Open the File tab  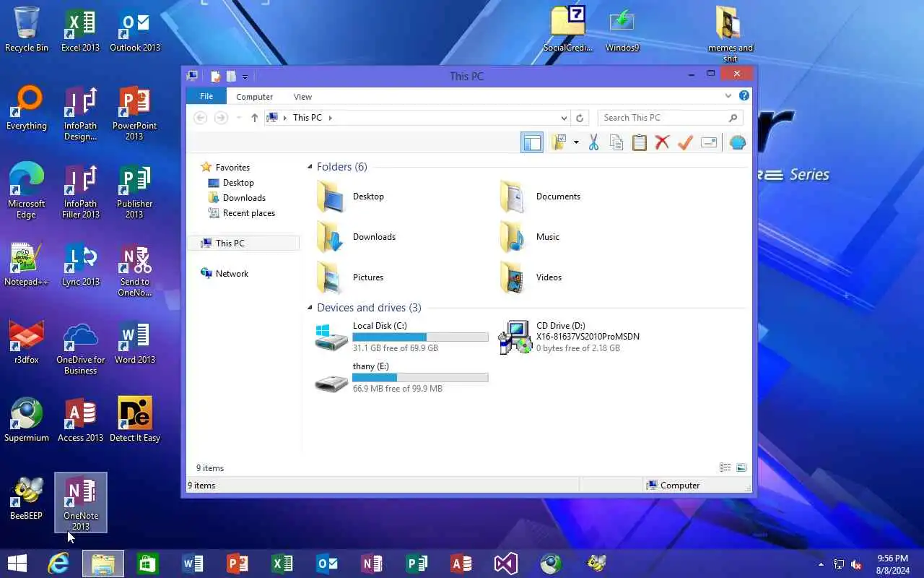pyautogui.click(x=206, y=96)
